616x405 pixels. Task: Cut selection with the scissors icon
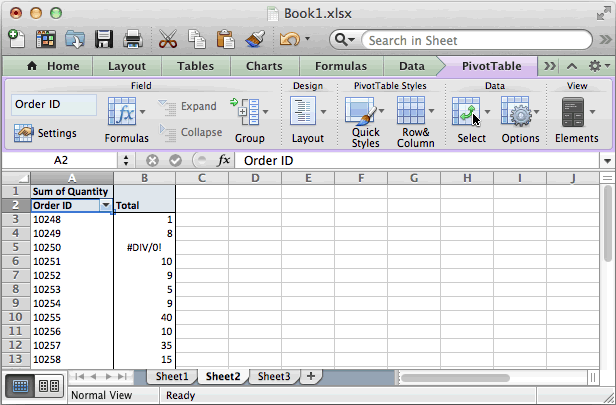pos(168,39)
